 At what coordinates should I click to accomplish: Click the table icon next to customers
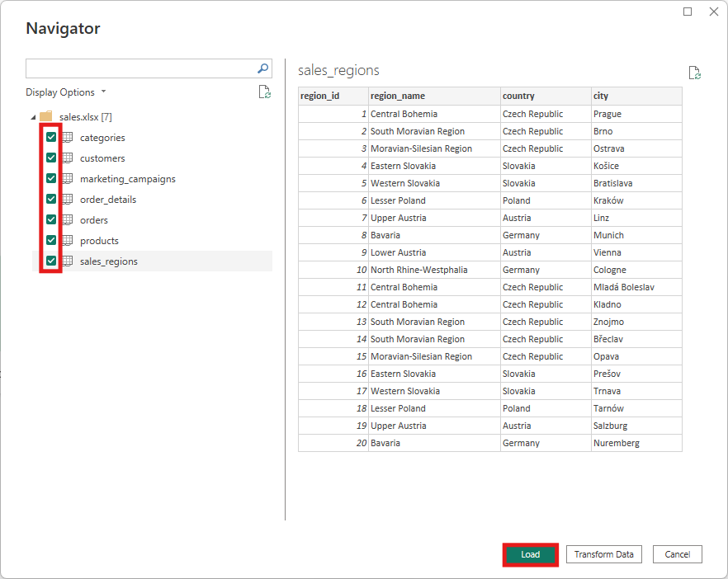coord(68,158)
